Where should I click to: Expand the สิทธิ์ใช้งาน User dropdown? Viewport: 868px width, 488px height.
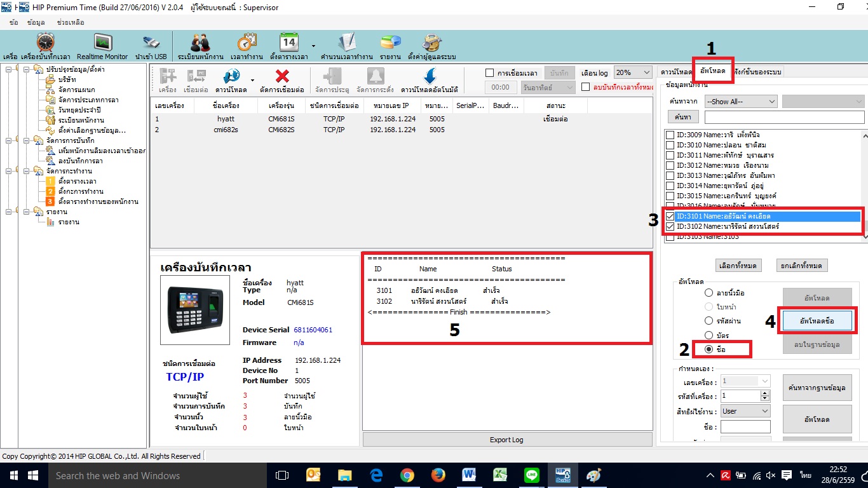746,411
